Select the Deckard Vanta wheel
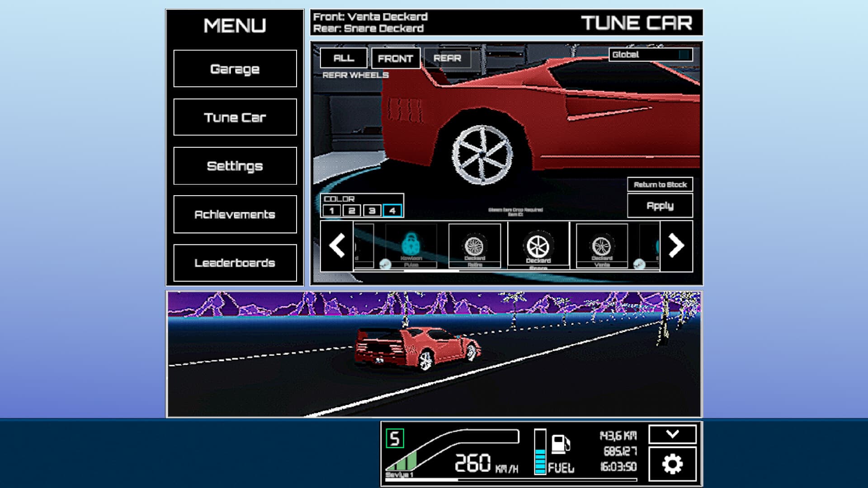868x488 pixels. tap(601, 244)
